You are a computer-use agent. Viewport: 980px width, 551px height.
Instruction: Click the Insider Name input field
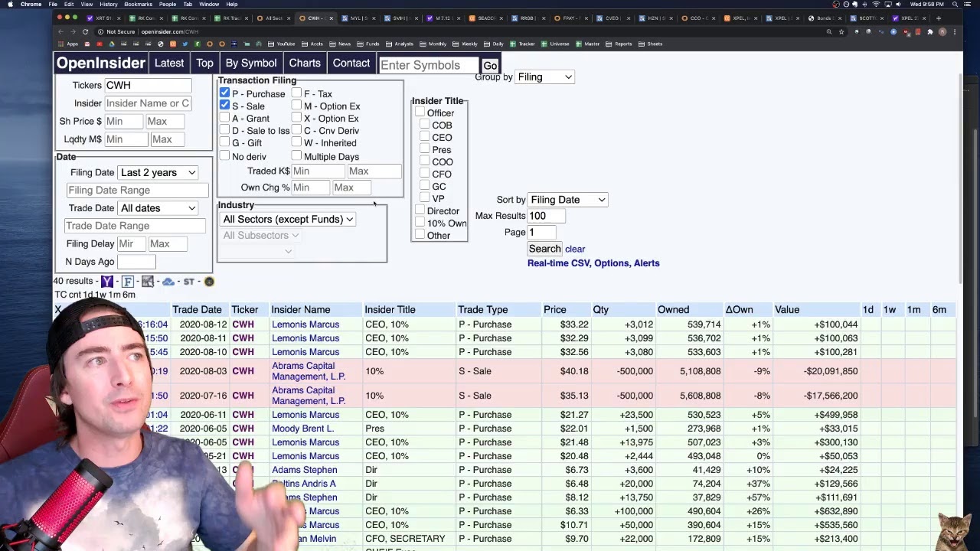pos(148,103)
